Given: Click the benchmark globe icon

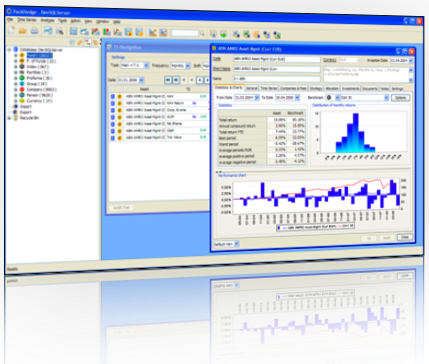Looking at the screenshot, I should pyautogui.click(x=329, y=98).
